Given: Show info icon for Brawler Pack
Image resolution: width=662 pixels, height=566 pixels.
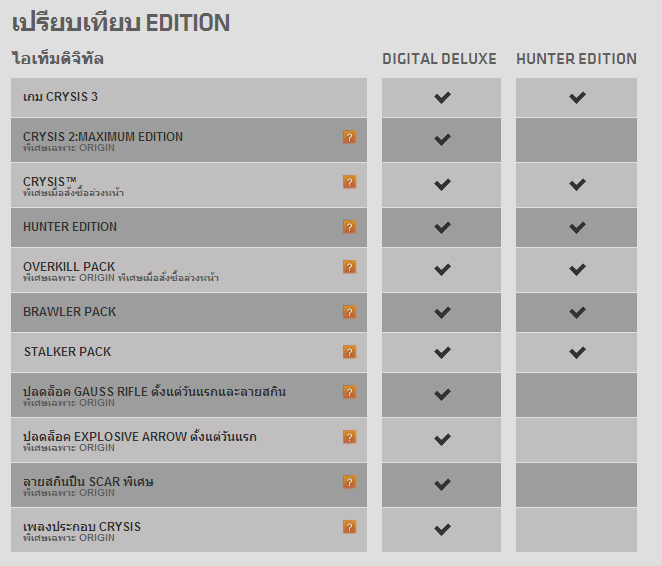Looking at the screenshot, I should (349, 312).
